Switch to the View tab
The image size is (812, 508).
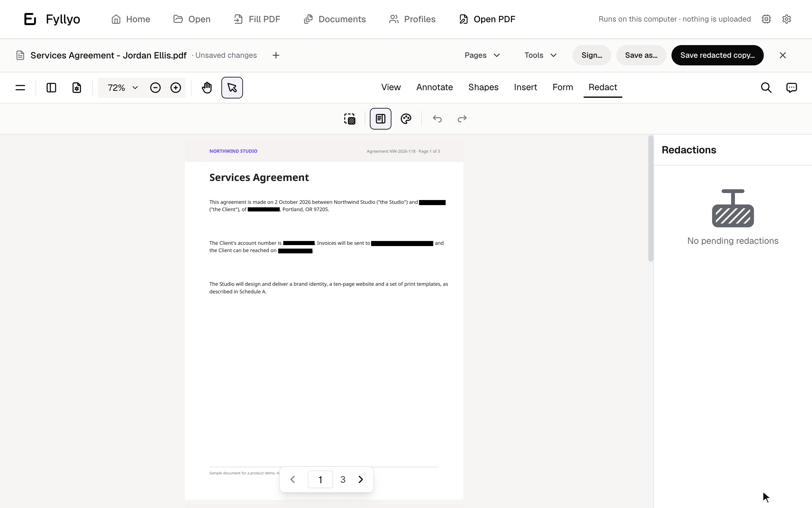391,87
